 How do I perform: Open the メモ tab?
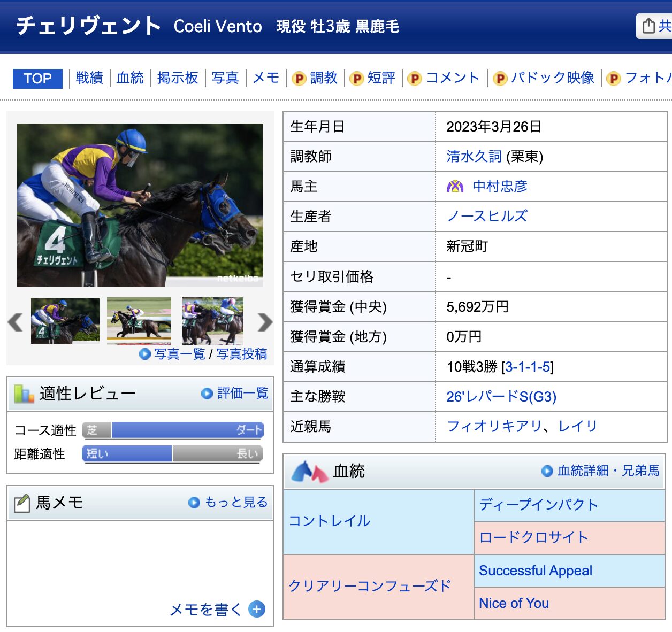click(266, 78)
